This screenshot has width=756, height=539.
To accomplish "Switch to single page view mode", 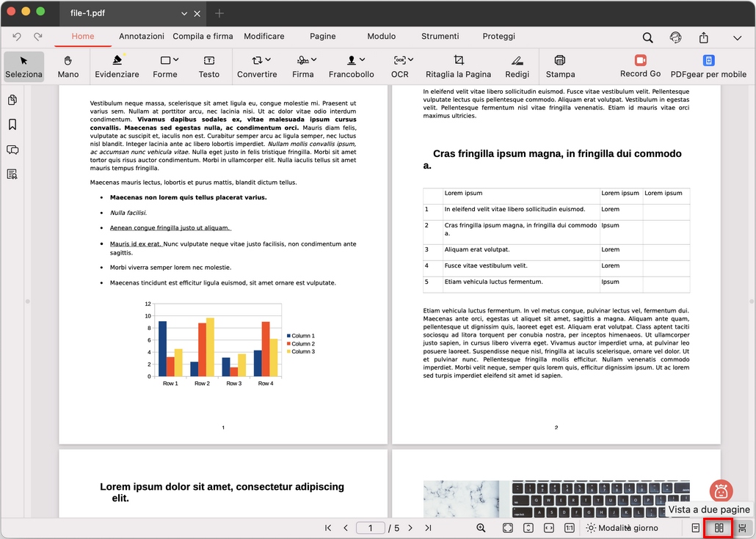I will [694, 527].
